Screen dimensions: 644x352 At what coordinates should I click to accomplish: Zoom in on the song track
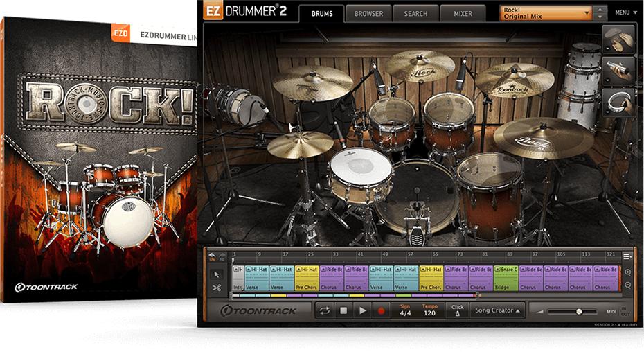[628, 272]
